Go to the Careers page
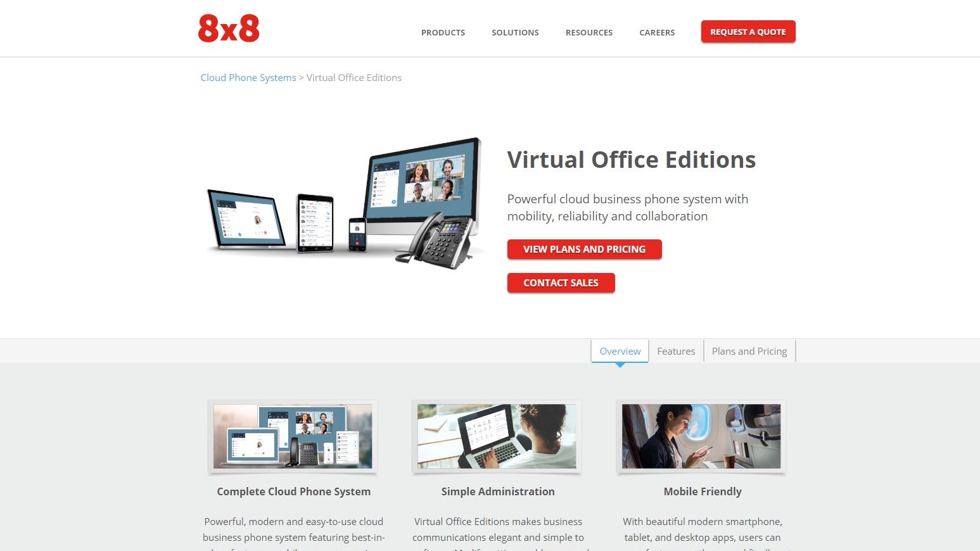The width and height of the screenshot is (980, 551). click(x=657, y=32)
